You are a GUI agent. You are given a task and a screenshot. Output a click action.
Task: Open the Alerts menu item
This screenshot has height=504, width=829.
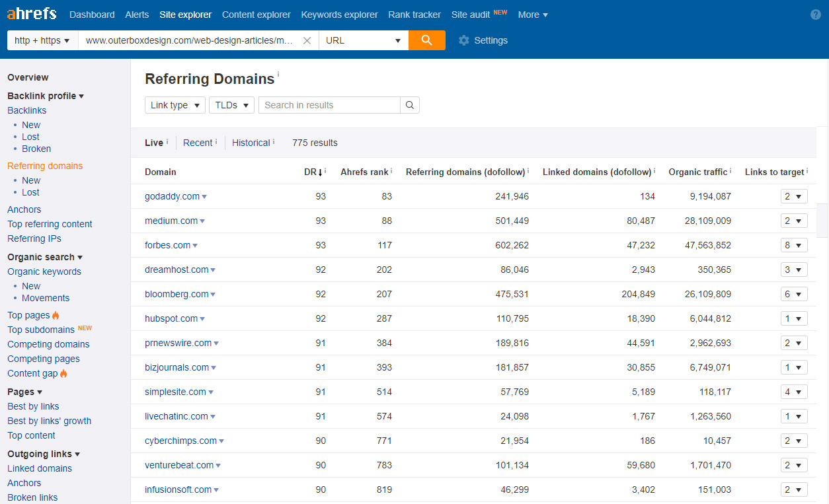[x=137, y=15]
